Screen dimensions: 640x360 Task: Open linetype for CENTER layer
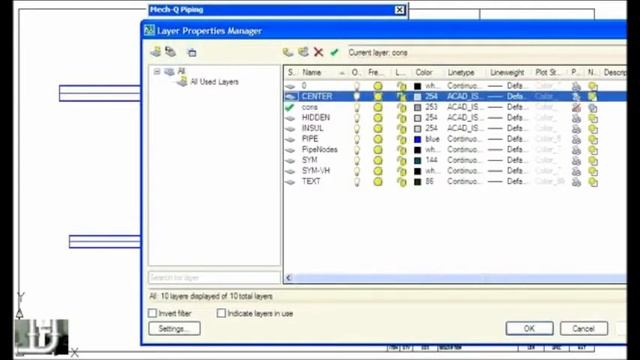coord(464,96)
